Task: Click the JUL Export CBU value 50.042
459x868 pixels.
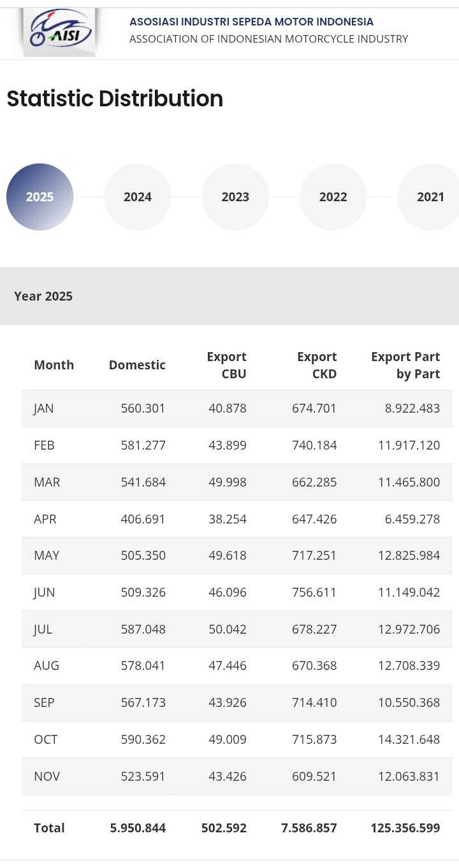Action: [x=227, y=629]
